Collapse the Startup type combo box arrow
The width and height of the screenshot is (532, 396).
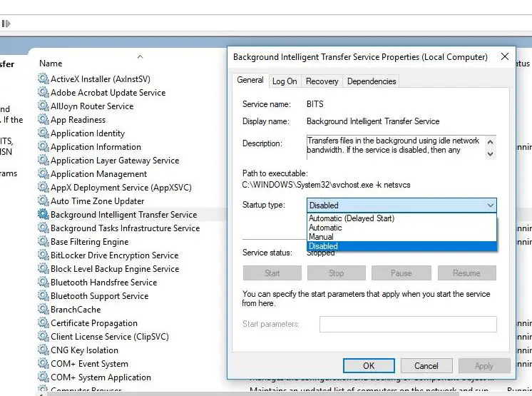click(490, 205)
